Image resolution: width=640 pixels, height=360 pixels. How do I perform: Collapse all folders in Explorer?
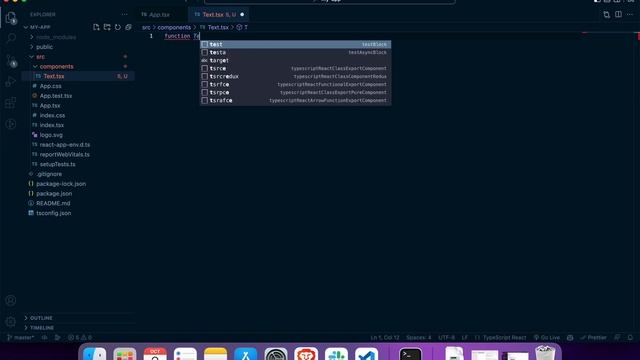point(128,27)
